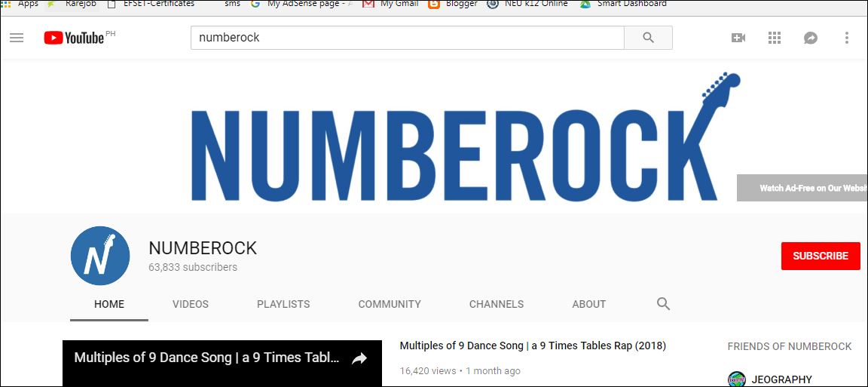Open Multiples of 9 Dance Song title link

point(533,346)
